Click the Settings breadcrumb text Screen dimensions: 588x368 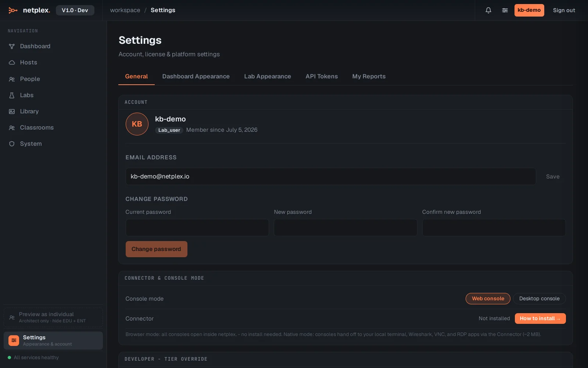[163, 10]
